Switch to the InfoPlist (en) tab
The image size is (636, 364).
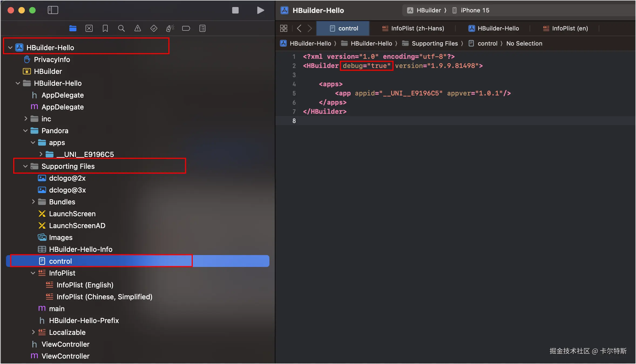[x=566, y=28]
